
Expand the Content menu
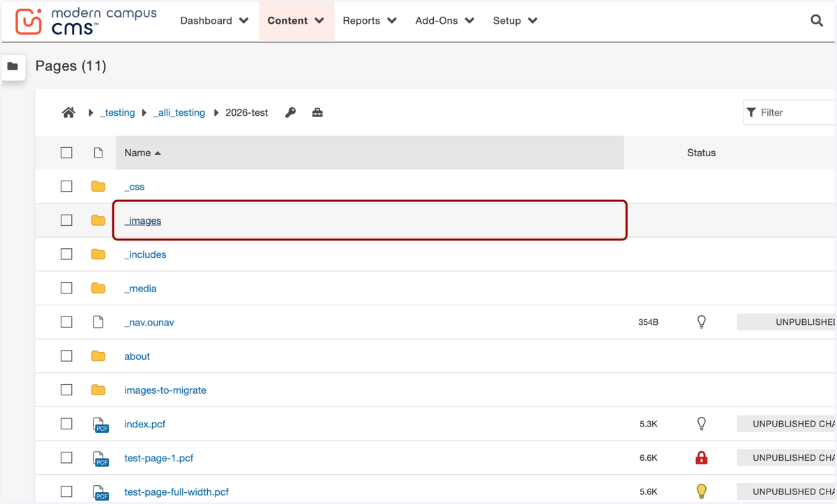(x=296, y=21)
